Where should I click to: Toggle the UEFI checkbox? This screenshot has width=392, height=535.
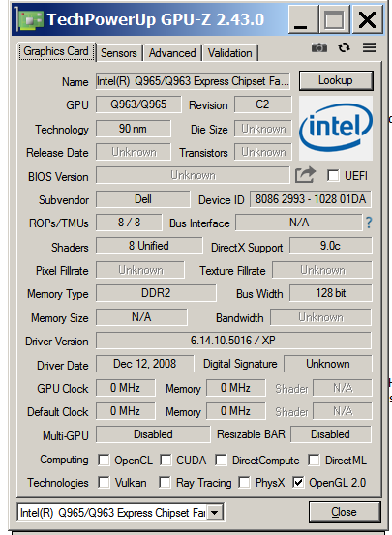pos(333,176)
